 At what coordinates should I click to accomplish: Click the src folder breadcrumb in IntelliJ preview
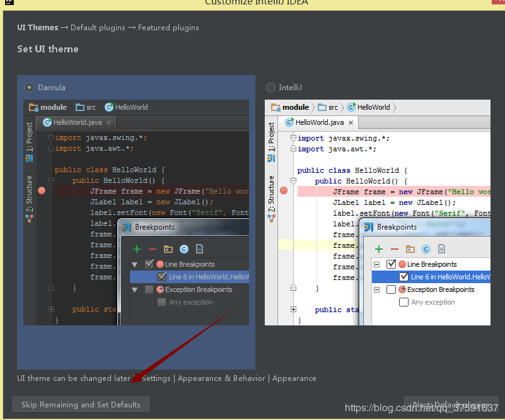328,107
